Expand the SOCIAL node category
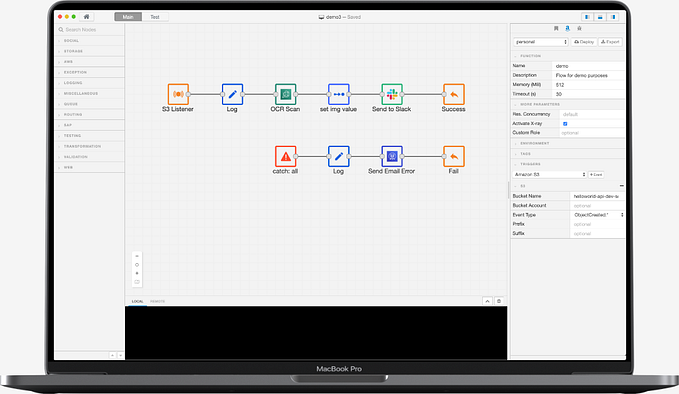This screenshot has width=679, height=394. coord(90,41)
